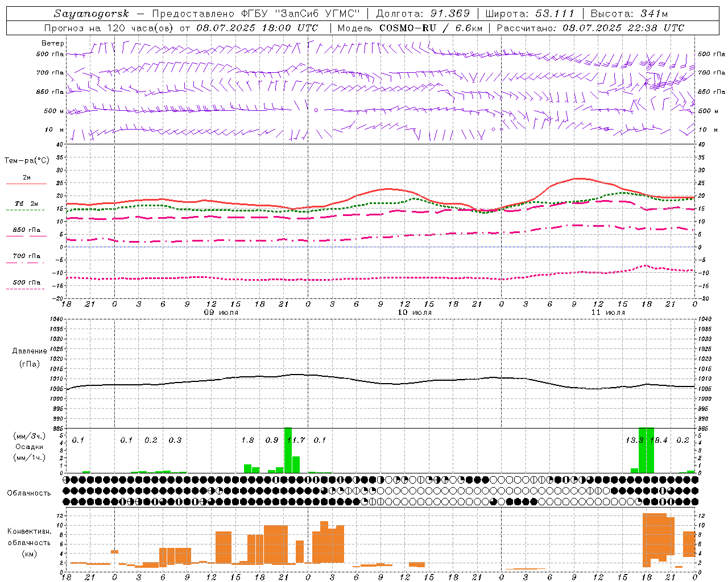Click the Давление pressure panel label

(30, 351)
